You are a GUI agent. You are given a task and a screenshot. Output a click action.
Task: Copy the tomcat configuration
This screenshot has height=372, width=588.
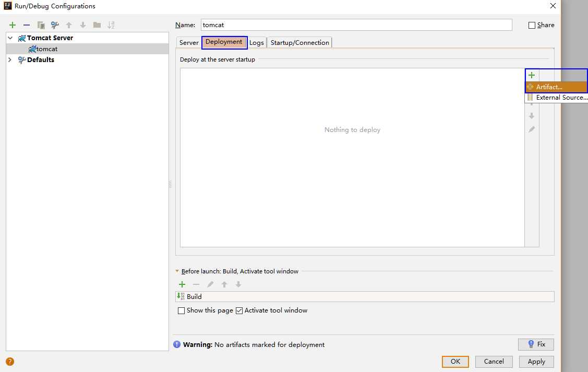[x=41, y=25]
